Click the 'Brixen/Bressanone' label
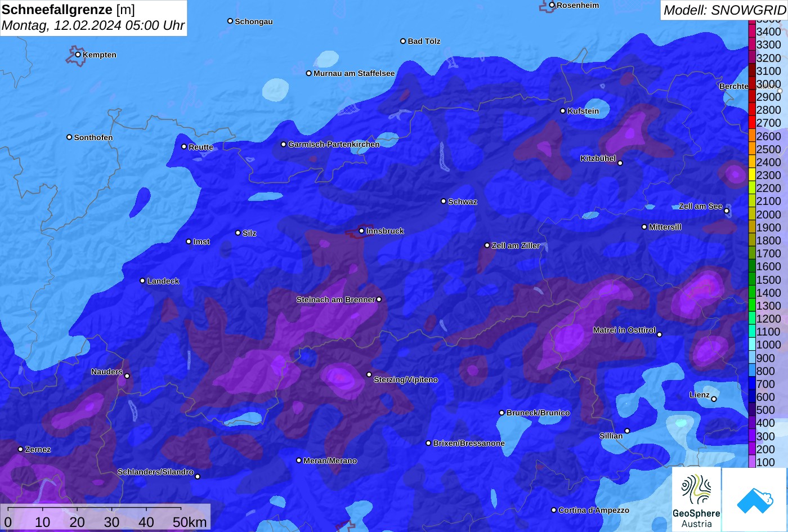 click(469, 444)
